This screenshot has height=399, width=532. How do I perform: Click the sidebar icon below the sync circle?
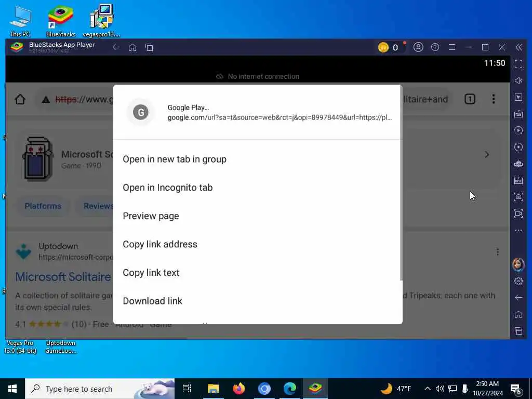pos(518,164)
